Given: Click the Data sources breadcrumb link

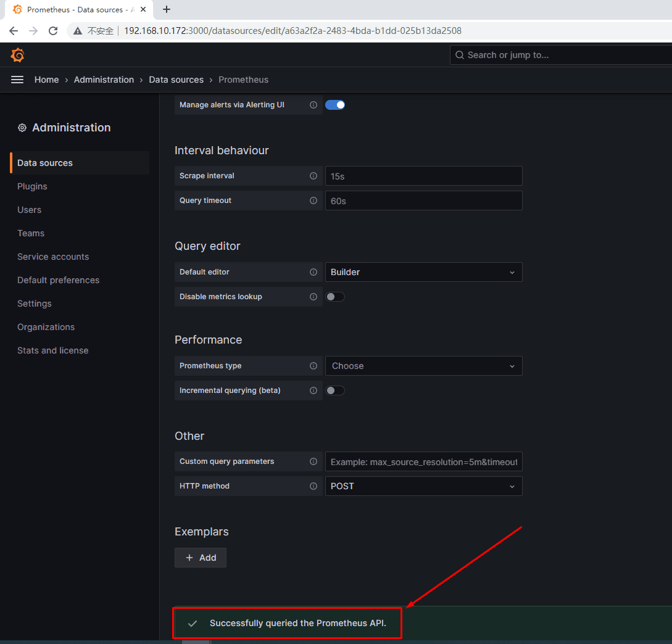Looking at the screenshot, I should click(176, 80).
